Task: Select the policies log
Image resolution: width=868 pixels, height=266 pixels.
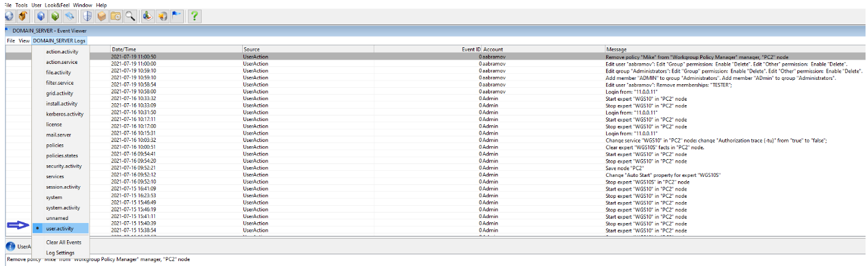Action: pyautogui.click(x=61, y=146)
